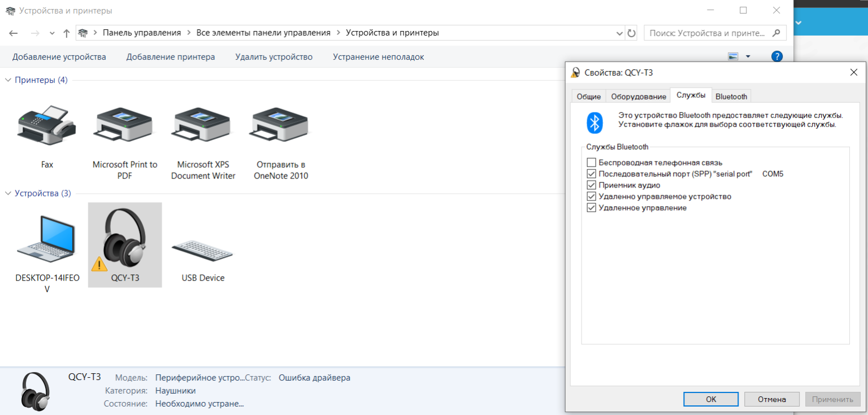Switch to the Hardware (Оборудование) tab
This screenshot has width=868, height=415.
[638, 97]
